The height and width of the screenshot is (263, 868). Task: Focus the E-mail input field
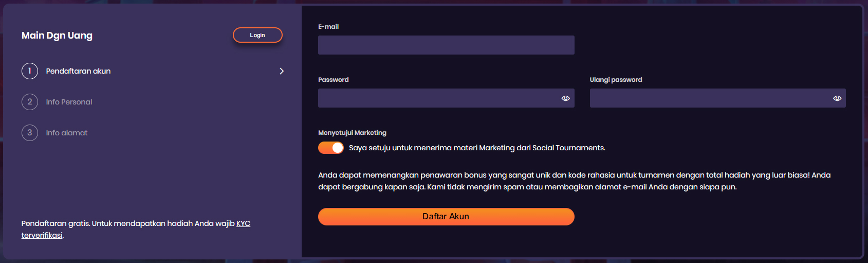[x=446, y=45]
